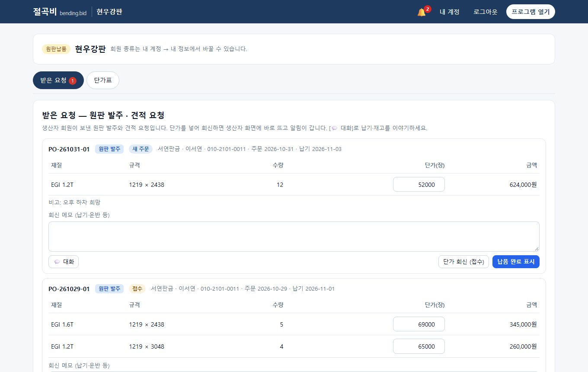Click the 624,000원 amount
The height and width of the screenshot is (372, 588).
pos(523,185)
